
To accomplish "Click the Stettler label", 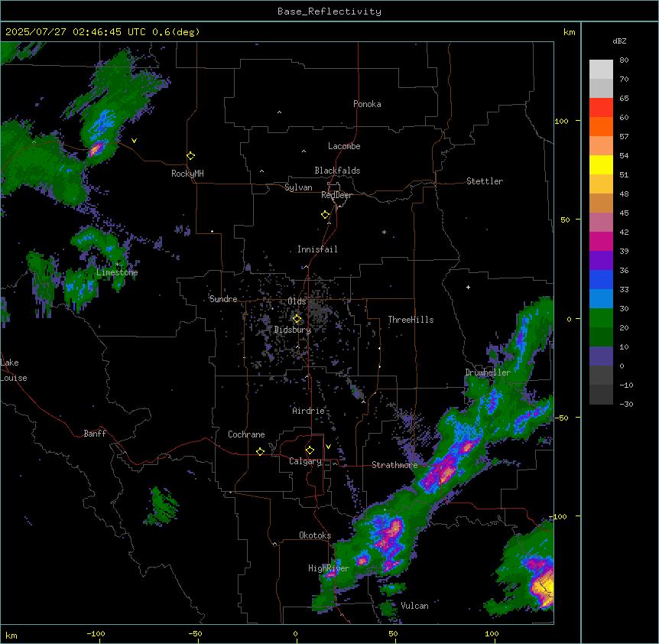I will click(x=485, y=181).
